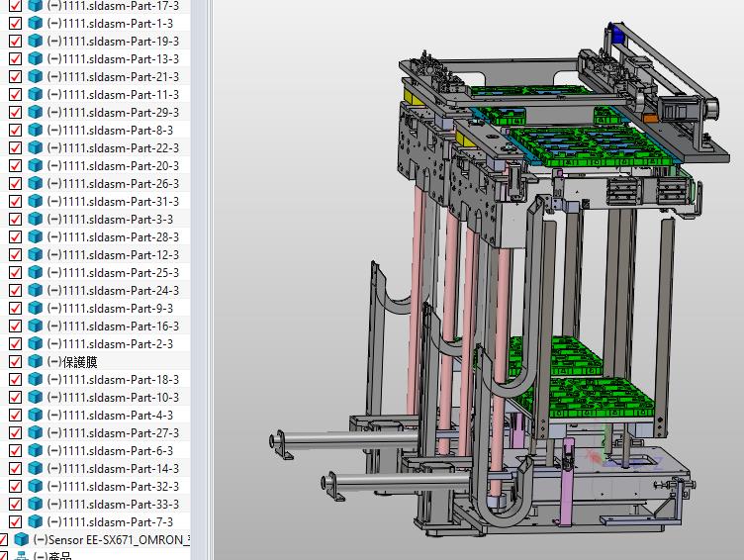Uncheck the Part-1-3 checkbox
Image resolution: width=744 pixels, height=560 pixels.
15,24
